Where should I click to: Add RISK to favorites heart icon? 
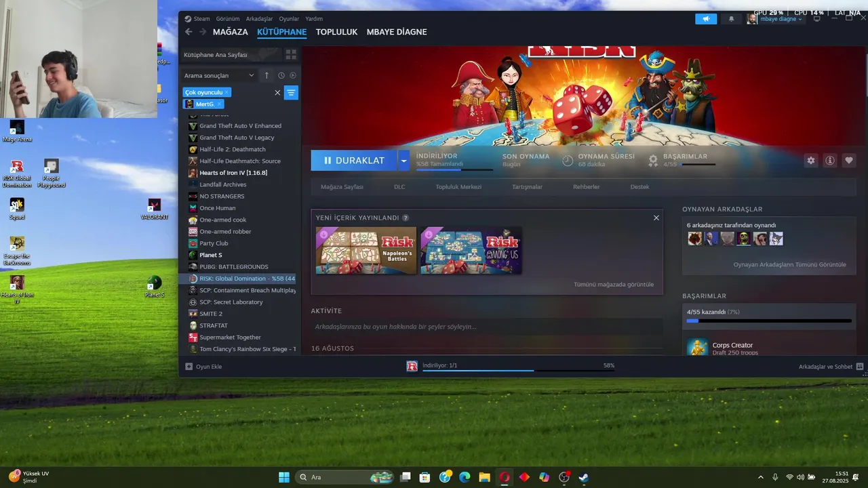(x=849, y=161)
